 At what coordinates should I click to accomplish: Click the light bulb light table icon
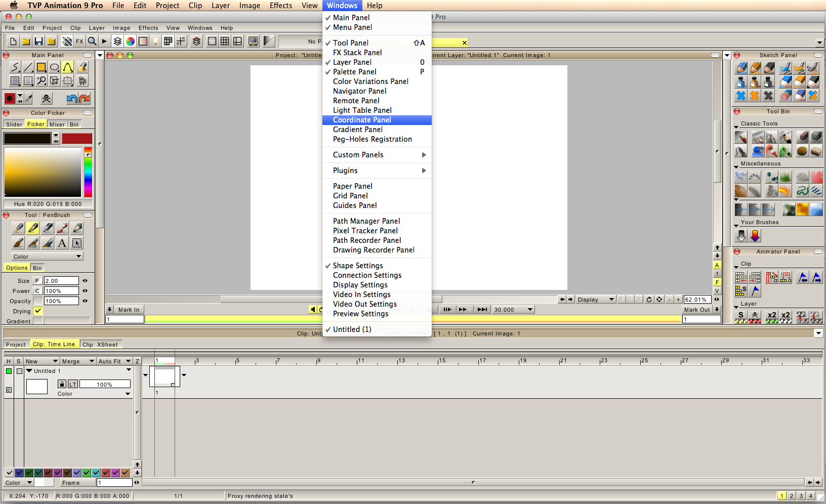click(156, 41)
